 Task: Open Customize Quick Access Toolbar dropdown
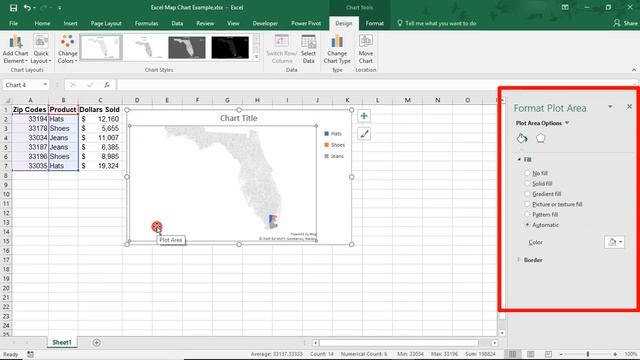pos(60,8)
